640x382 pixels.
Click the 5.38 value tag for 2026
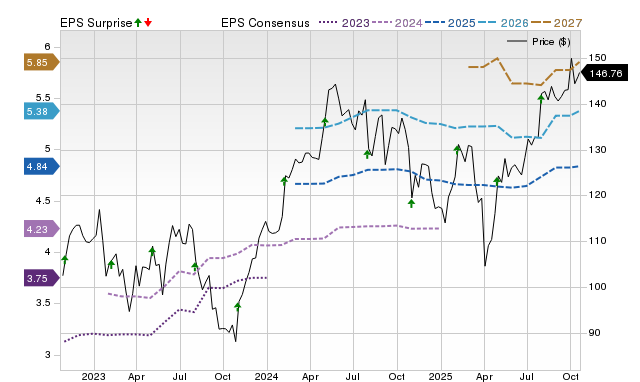pyautogui.click(x=42, y=111)
